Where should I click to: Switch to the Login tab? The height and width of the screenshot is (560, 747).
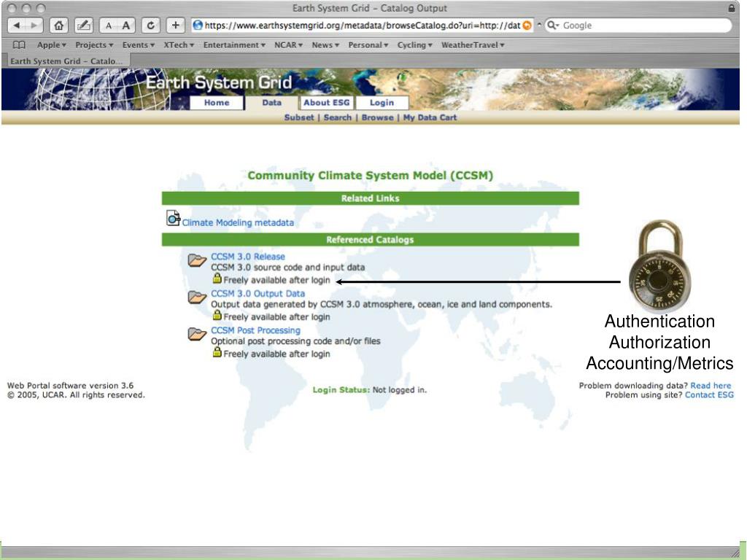(382, 102)
